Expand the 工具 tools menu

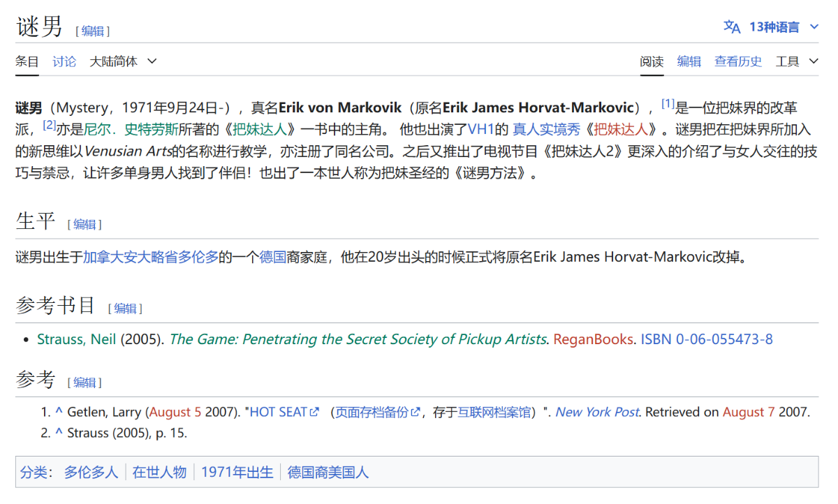[797, 61]
